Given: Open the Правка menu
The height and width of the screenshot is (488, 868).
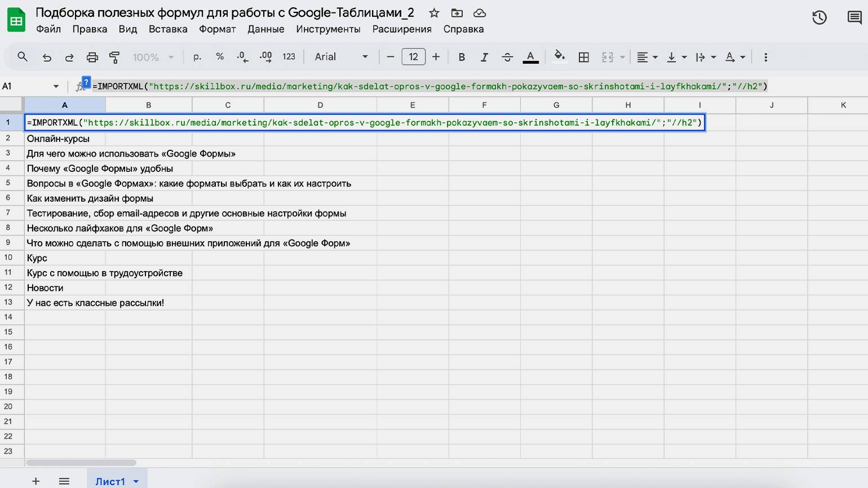Looking at the screenshot, I should [90, 29].
